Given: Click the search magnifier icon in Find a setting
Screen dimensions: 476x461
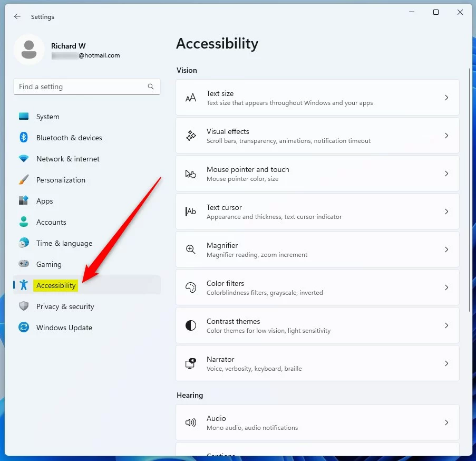Looking at the screenshot, I should click(151, 87).
